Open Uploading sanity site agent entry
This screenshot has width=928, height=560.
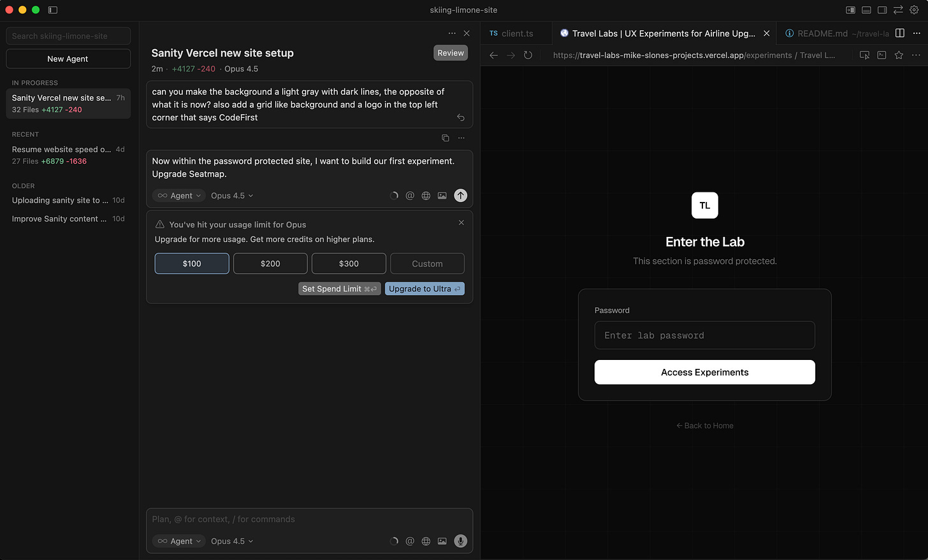(x=68, y=200)
